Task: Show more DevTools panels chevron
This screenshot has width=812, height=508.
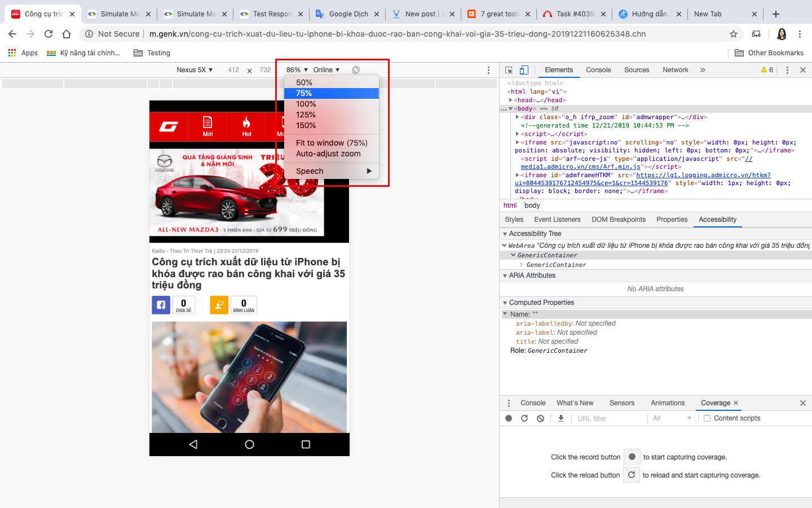Action: pos(703,70)
